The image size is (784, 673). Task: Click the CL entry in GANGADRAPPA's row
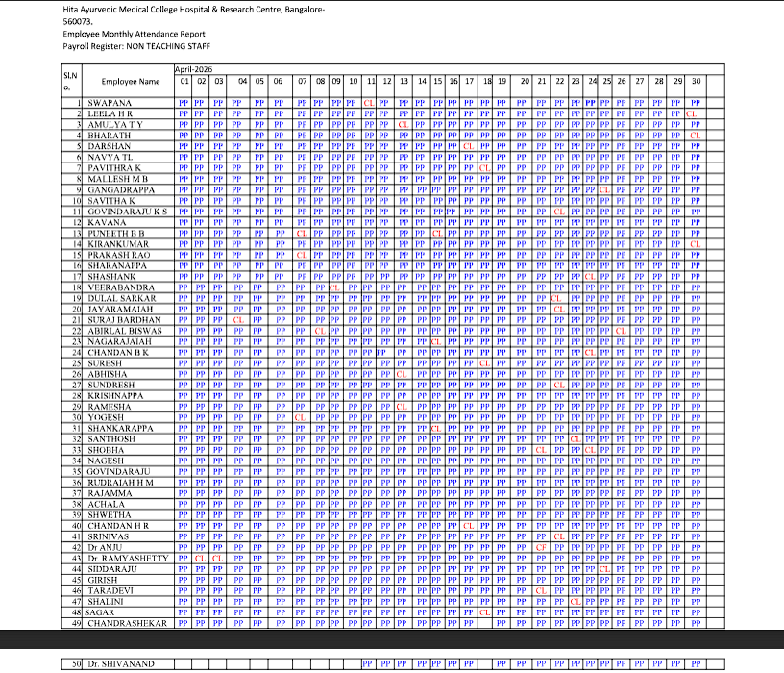coord(604,189)
